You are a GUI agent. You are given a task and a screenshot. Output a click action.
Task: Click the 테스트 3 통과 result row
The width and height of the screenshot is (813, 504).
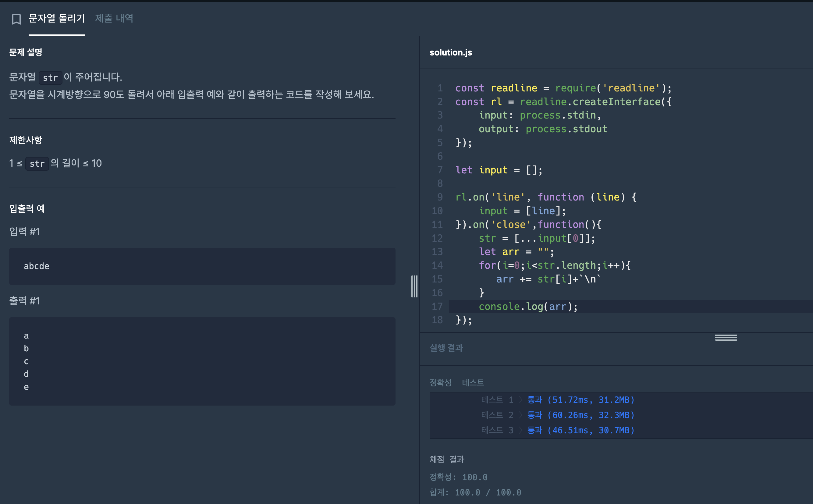tap(558, 430)
